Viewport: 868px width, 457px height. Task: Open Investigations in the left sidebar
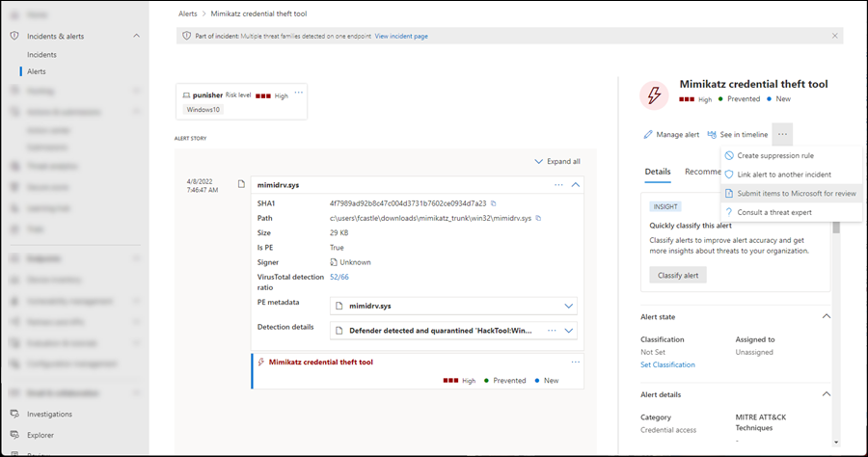point(49,414)
